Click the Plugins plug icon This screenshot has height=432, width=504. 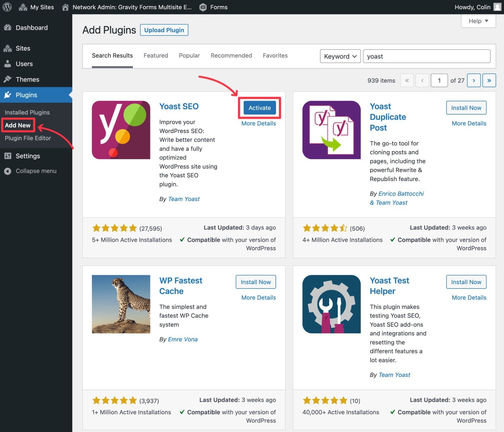click(x=8, y=95)
